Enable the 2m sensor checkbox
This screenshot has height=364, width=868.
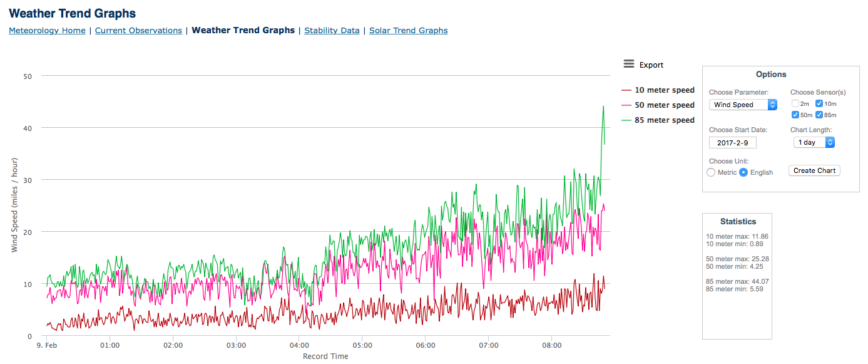[x=795, y=103]
